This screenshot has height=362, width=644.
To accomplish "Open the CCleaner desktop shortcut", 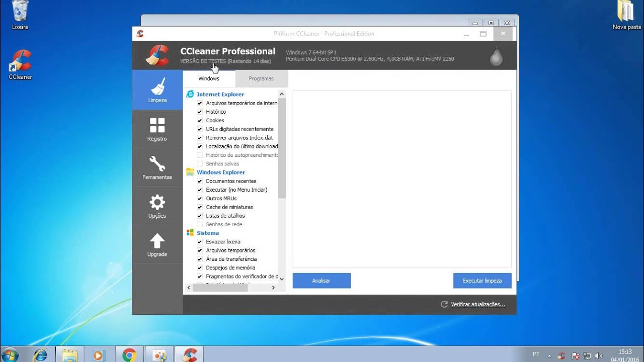I will 20,64.
